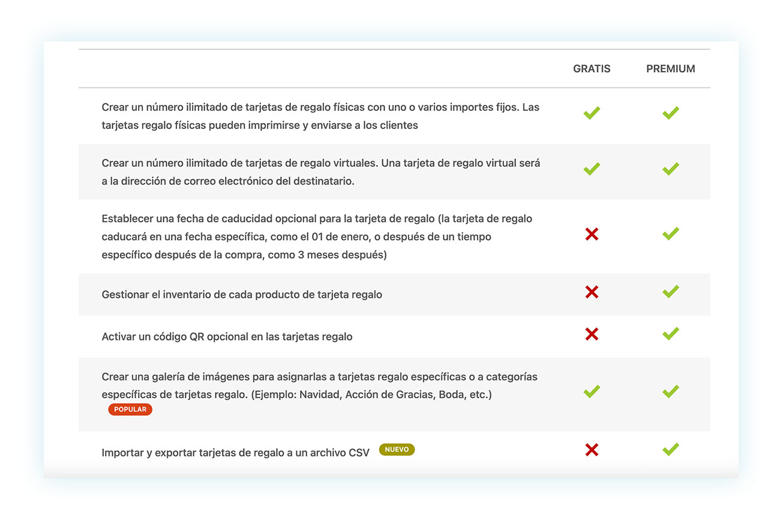The image size is (780, 532).
Task: Click the GRATIS check for physical gift cards row
Action: (592, 113)
